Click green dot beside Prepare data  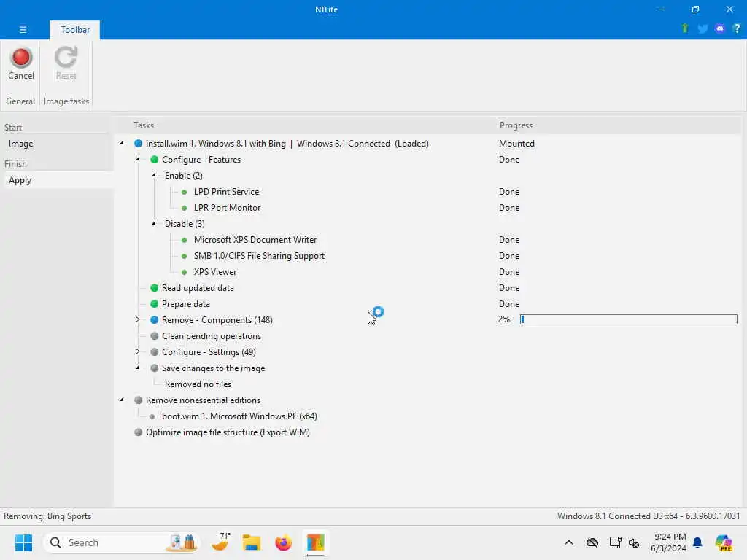point(155,304)
